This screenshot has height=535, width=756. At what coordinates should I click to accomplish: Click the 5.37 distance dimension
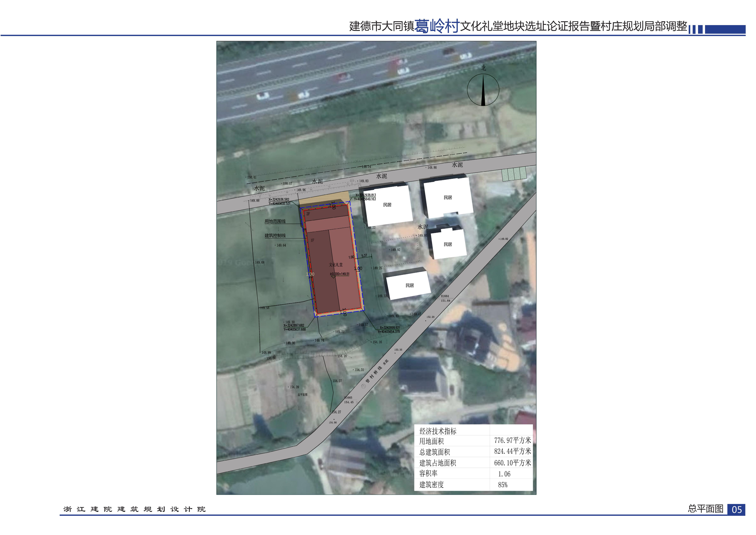point(364,256)
